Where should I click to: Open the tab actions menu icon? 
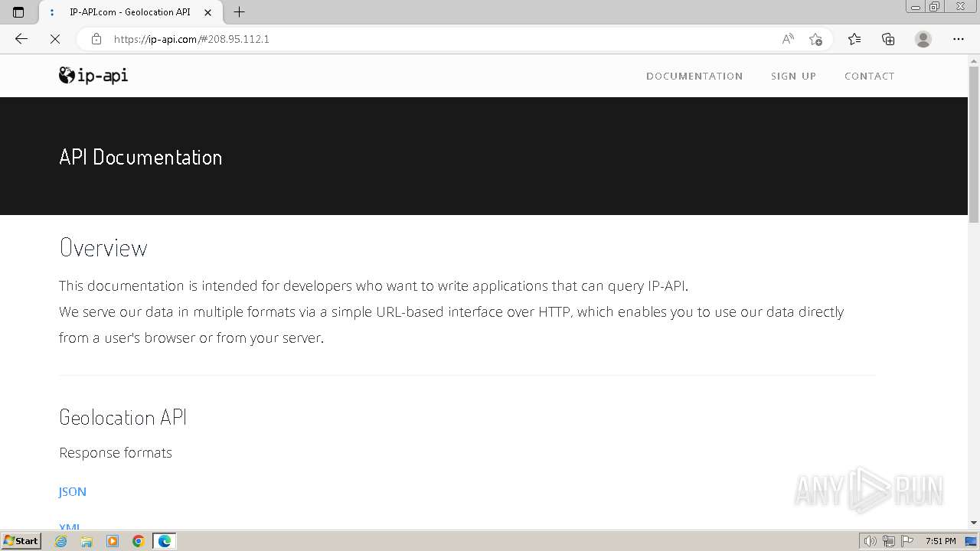pos(18,12)
